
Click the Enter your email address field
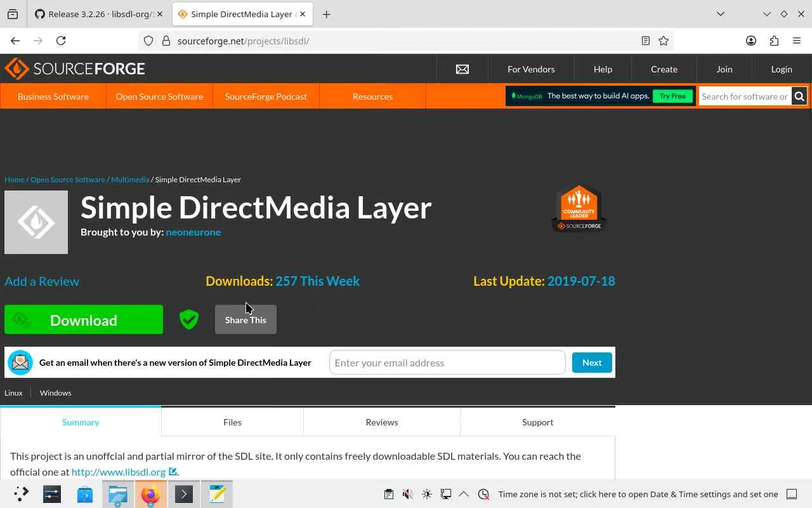pyautogui.click(x=447, y=363)
